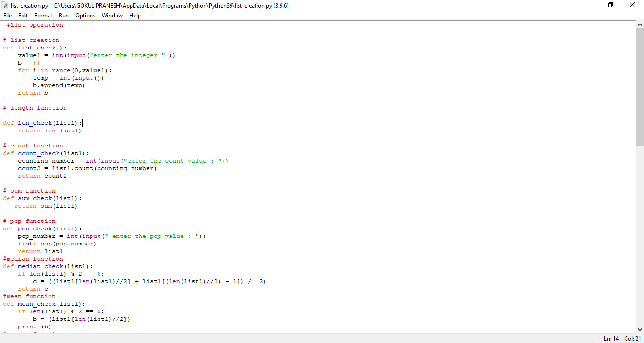The width and height of the screenshot is (644, 343).
Task: Click the '# list creation' comment
Action: point(31,40)
